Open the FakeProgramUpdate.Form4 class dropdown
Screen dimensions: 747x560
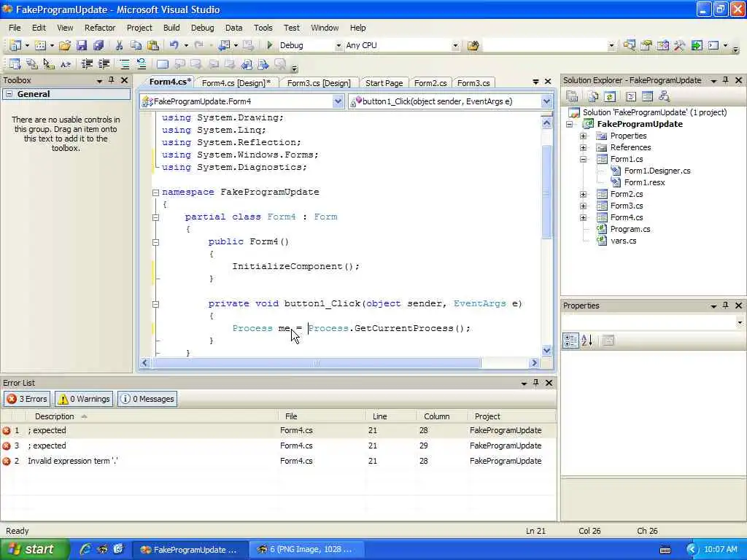[x=338, y=101]
